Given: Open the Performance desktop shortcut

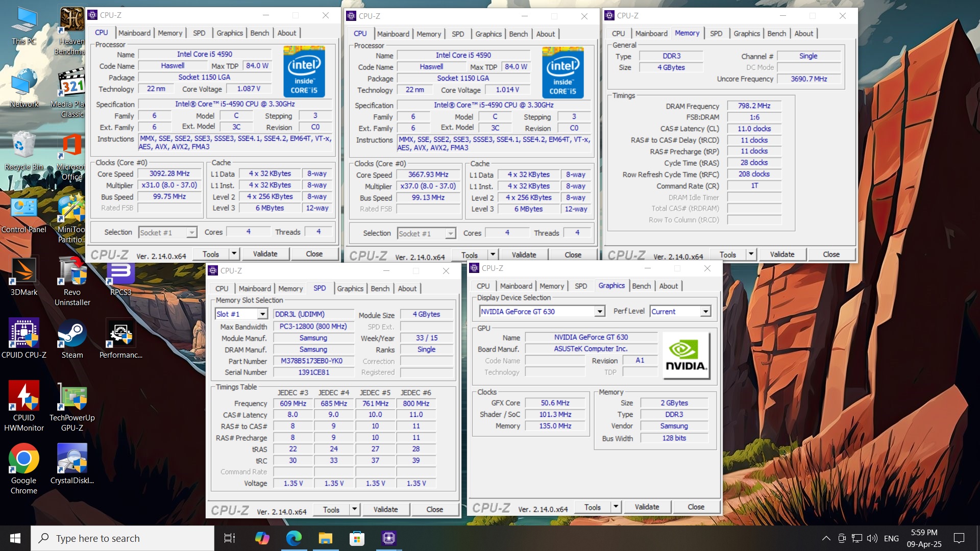Looking at the screenshot, I should [x=120, y=339].
